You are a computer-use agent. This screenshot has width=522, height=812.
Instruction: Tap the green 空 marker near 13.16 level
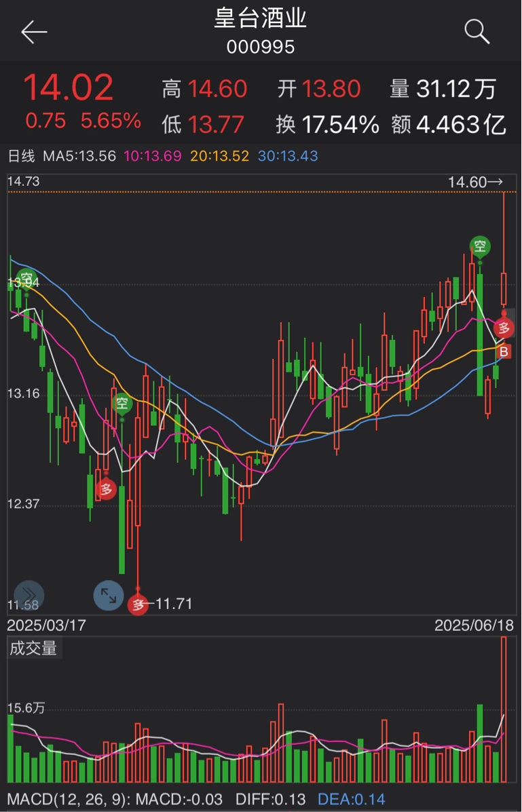122,404
